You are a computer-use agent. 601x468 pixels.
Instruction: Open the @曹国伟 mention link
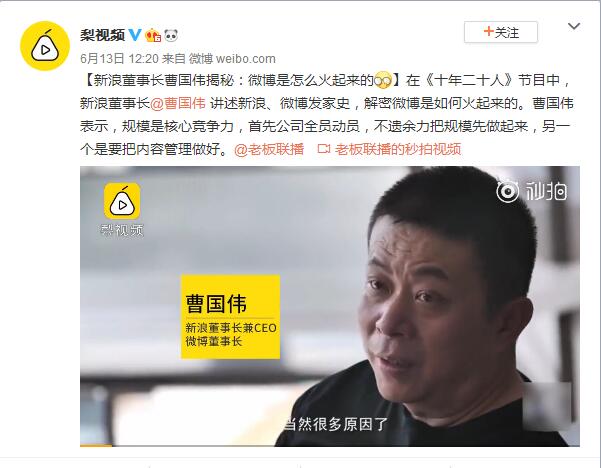point(178,103)
